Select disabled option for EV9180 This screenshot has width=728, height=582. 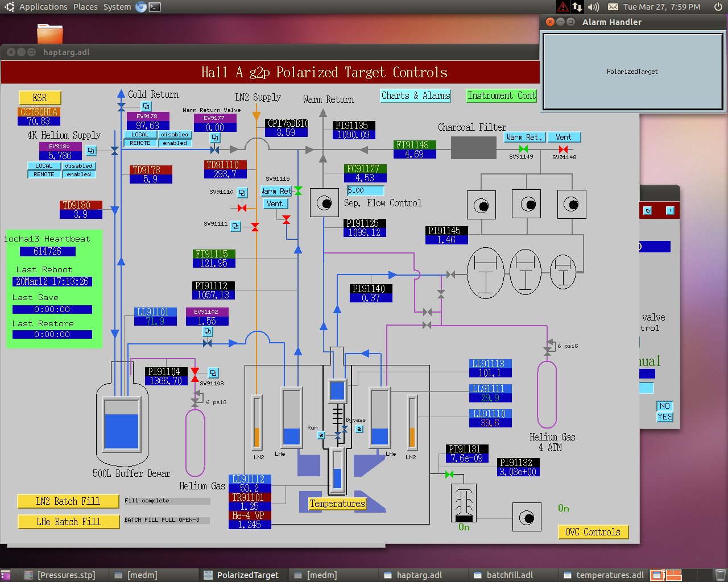[78, 166]
